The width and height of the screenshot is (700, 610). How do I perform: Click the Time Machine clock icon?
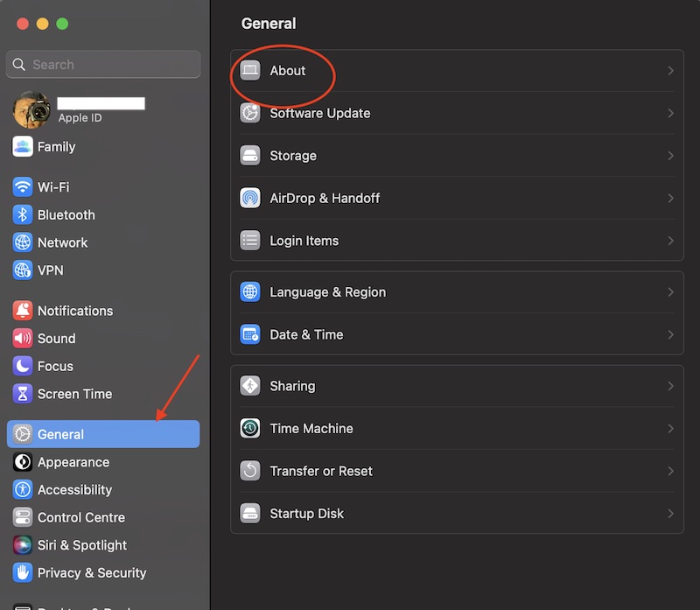(x=250, y=428)
